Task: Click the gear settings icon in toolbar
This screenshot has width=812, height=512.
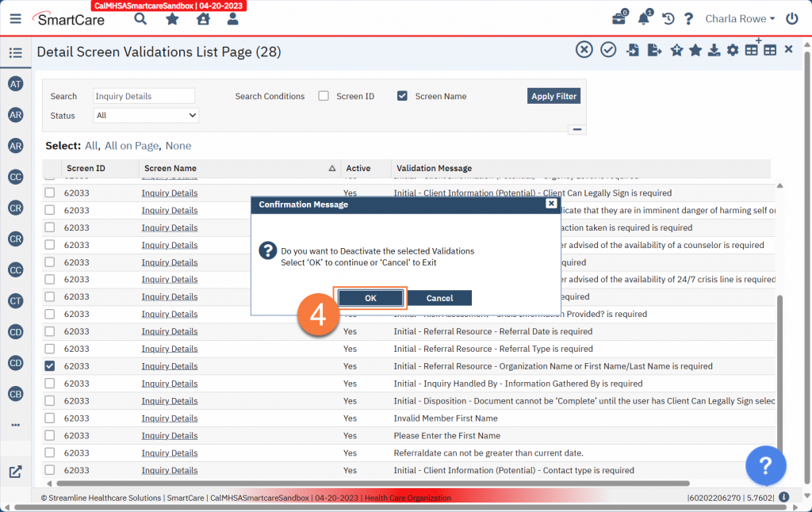Action: click(x=733, y=50)
